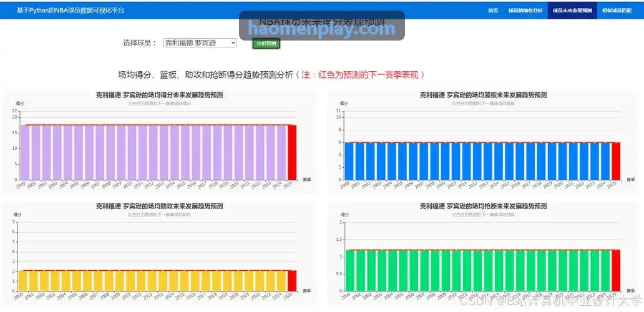Click the green 2000 bar in 场均抢断 chart
The image size is (644, 312).
(x=349, y=271)
